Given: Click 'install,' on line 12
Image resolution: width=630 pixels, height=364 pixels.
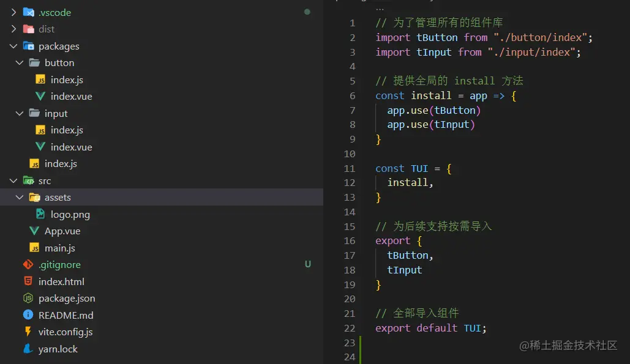Looking at the screenshot, I should 410,182.
